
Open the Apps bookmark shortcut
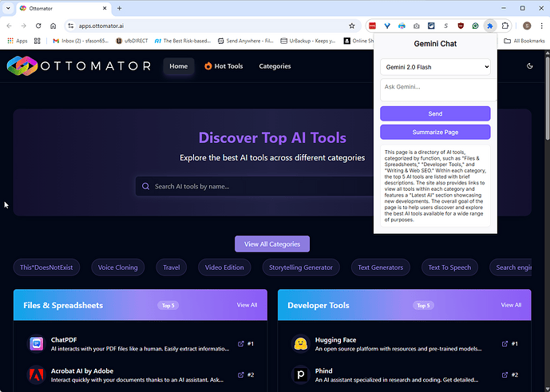pos(18,41)
